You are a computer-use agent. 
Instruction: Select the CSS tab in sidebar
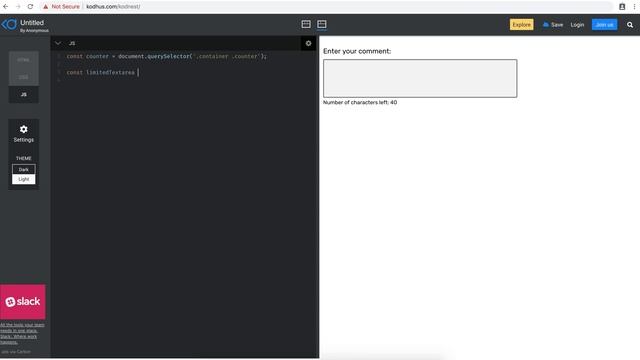point(24,77)
